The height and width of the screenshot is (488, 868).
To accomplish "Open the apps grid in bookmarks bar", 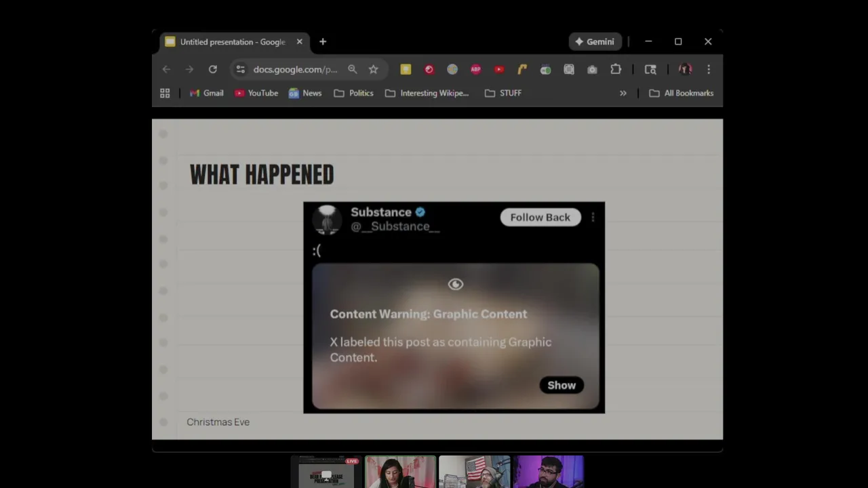I will coord(165,93).
